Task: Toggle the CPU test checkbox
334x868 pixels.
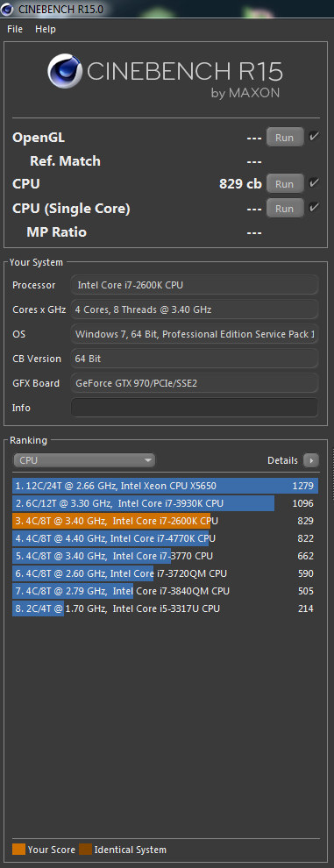Action: 314,183
